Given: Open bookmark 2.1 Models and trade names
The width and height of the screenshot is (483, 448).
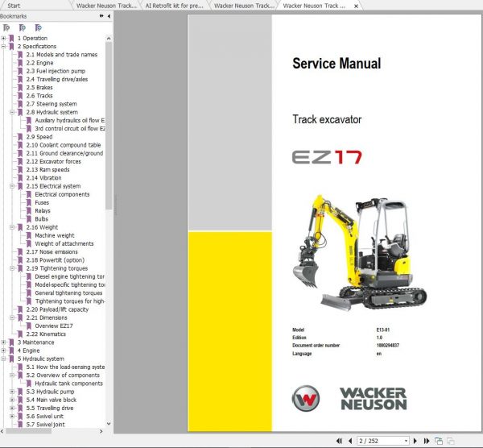Looking at the screenshot, I should 62,55.
